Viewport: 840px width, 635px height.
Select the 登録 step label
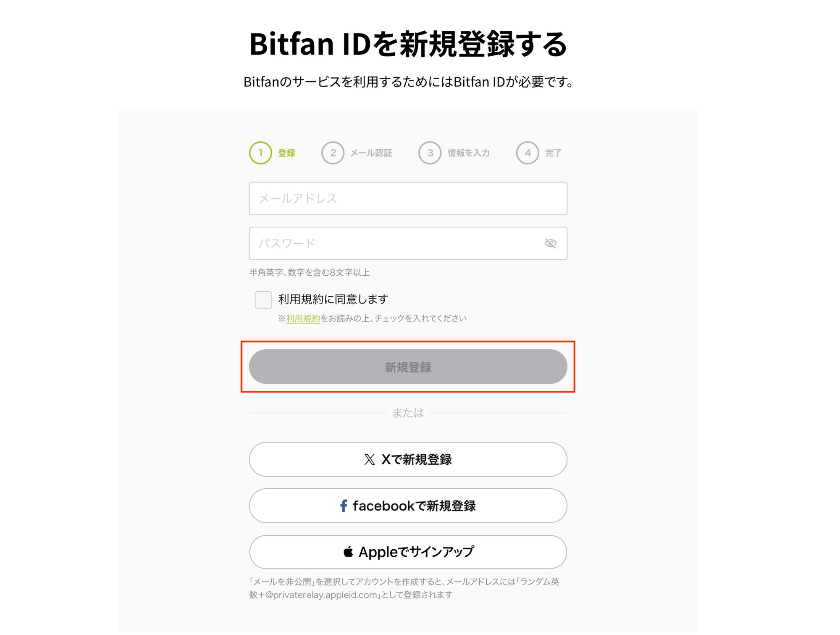point(286,153)
